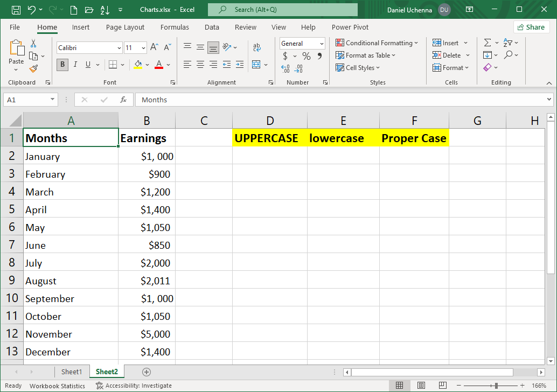Toggle Italic formatting button

(x=75, y=65)
